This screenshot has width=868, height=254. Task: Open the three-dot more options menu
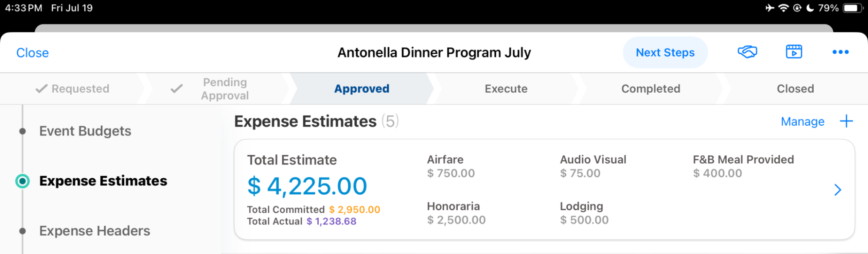coord(840,52)
